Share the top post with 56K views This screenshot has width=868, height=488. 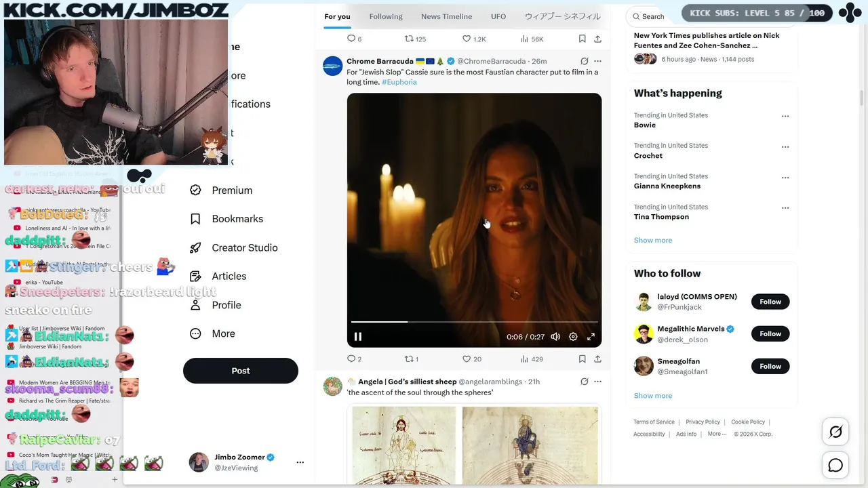(x=597, y=39)
